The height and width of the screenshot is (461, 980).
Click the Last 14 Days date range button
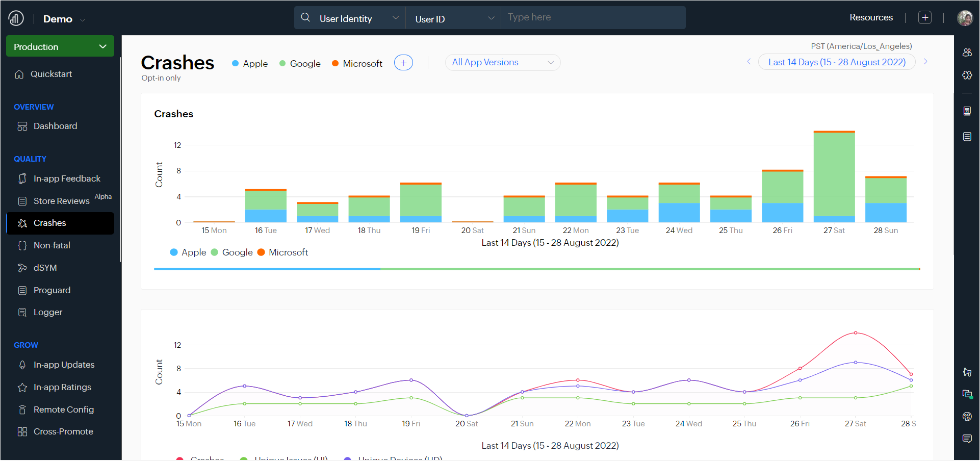pos(836,62)
